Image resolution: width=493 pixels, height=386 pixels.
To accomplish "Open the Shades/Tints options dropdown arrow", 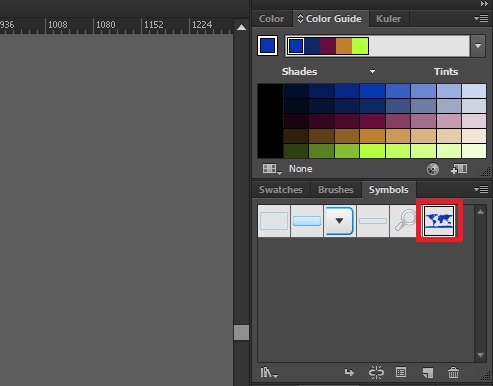I will point(372,71).
